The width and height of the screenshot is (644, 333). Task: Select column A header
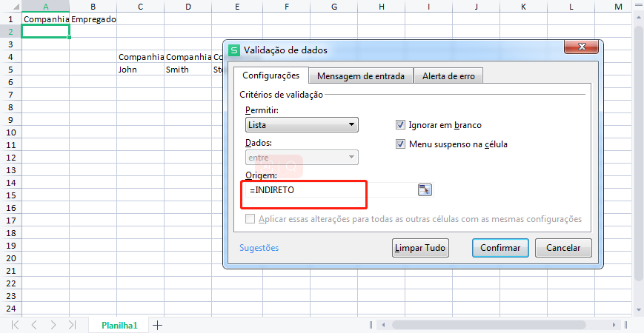click(x=46, y=6)
